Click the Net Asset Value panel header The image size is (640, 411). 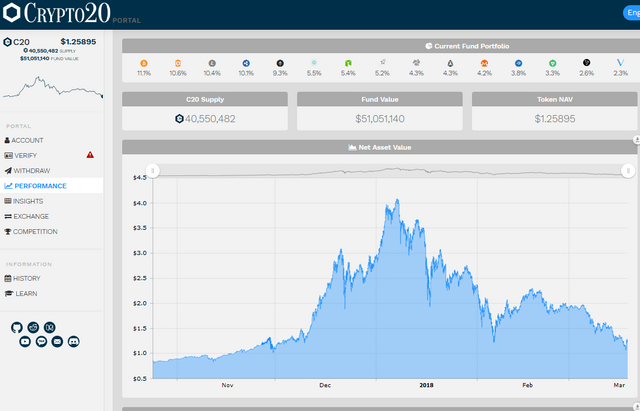380,147
